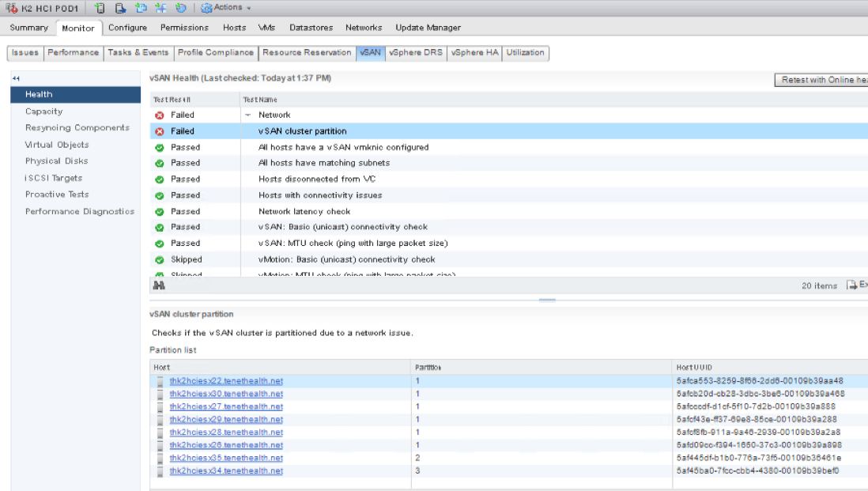Image resolution: width=868 pixels, height=491 pixels.
Task: Click the new virtual machine toolbar icon
Action: (141, 8)
